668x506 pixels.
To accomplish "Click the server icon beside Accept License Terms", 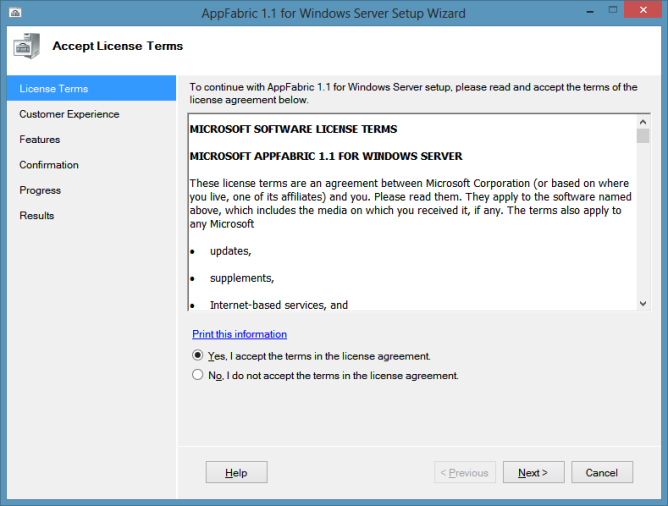I will 26,47.
